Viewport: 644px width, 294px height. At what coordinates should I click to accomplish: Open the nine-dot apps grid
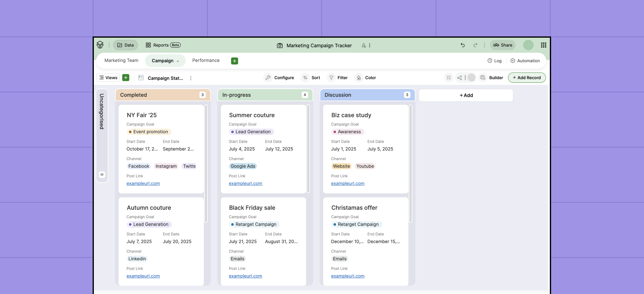click(543, 45)
